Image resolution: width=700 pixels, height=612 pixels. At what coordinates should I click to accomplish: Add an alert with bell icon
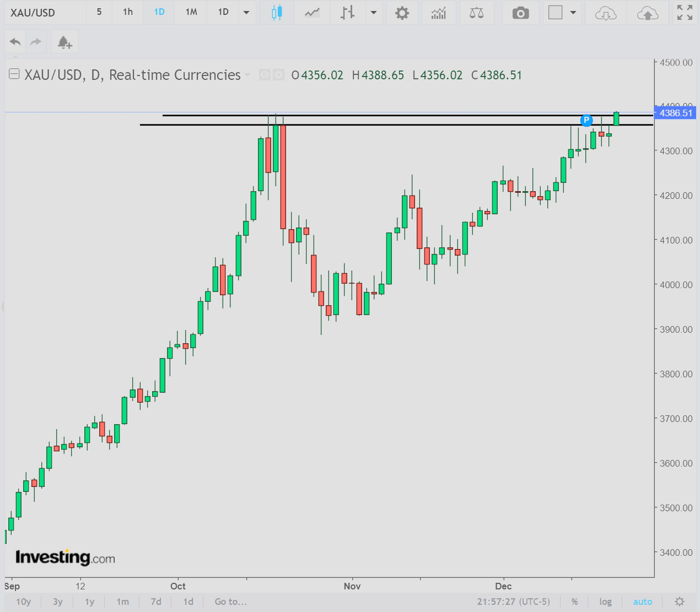click(64, 42)
